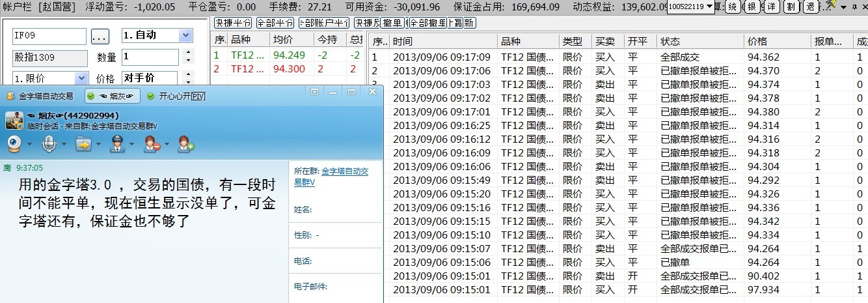Sort positions by 均价 column header
Screen dimensions: 868x303
(292, 40)
